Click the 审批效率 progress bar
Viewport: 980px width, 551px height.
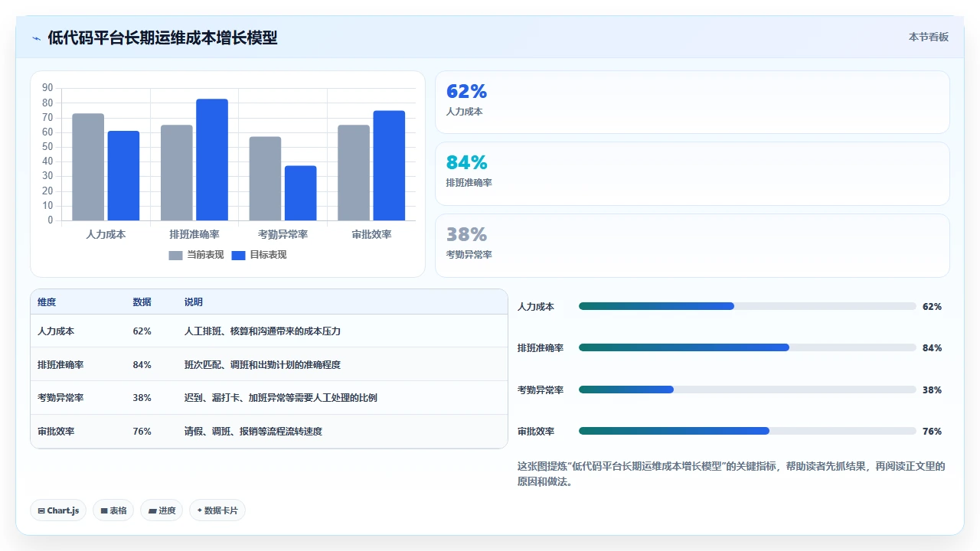pos(747,431)
